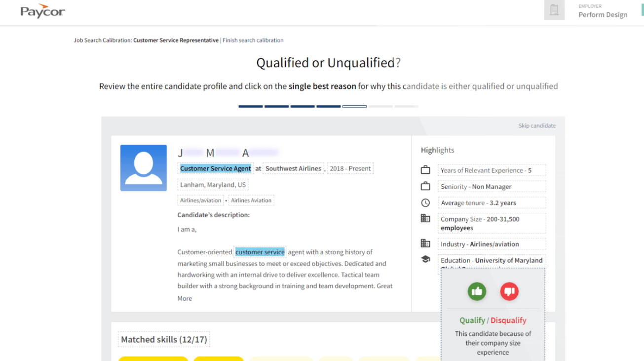Viewport: 644px width, 361px height.
Task: Click the red thumbs-down Disqualify icon
Action: [509, 291]
